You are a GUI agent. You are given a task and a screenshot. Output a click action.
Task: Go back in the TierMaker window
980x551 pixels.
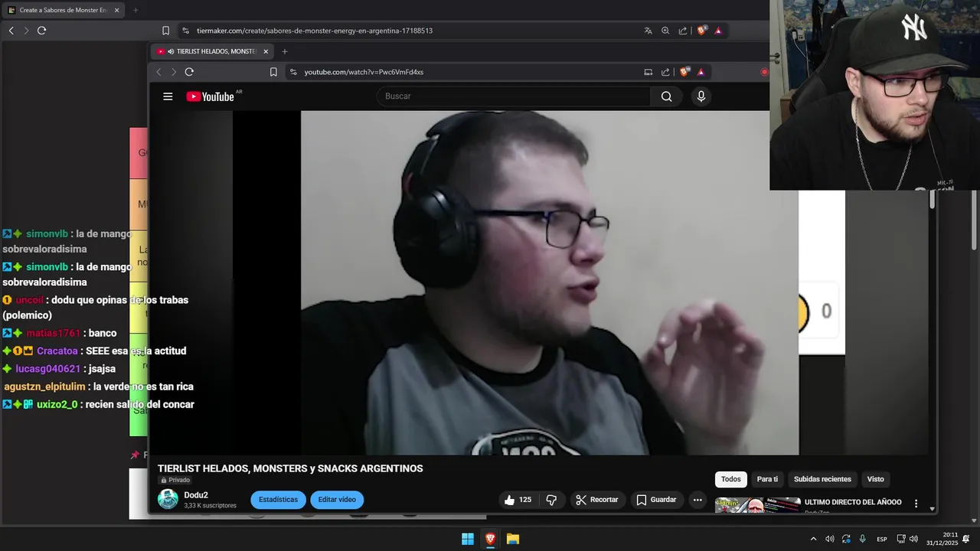click(11, 31)
